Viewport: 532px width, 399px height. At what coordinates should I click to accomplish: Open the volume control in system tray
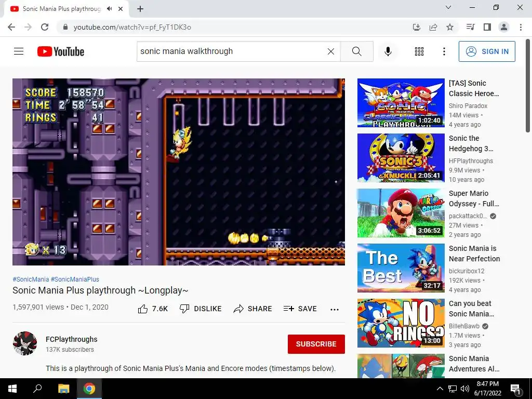(465, 389)
